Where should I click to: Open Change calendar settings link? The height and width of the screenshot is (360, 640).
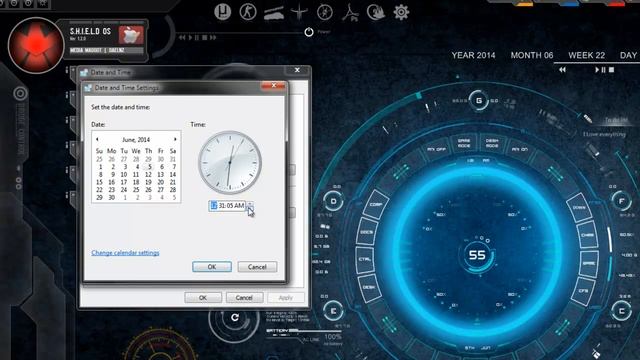point(125,253)
